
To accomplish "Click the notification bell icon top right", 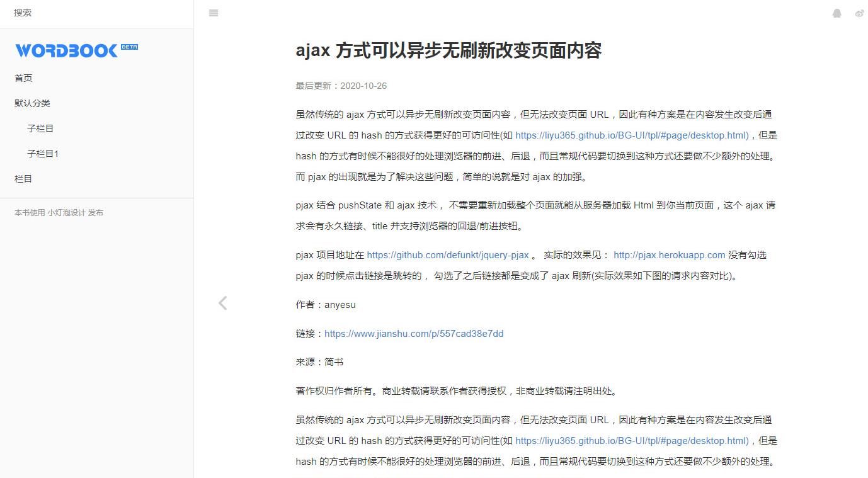I will point(837,13).
